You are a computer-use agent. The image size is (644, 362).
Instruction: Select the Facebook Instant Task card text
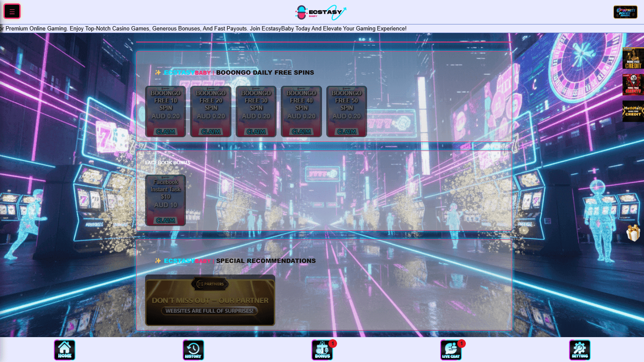pyautogui.click(x=166, y=189)
